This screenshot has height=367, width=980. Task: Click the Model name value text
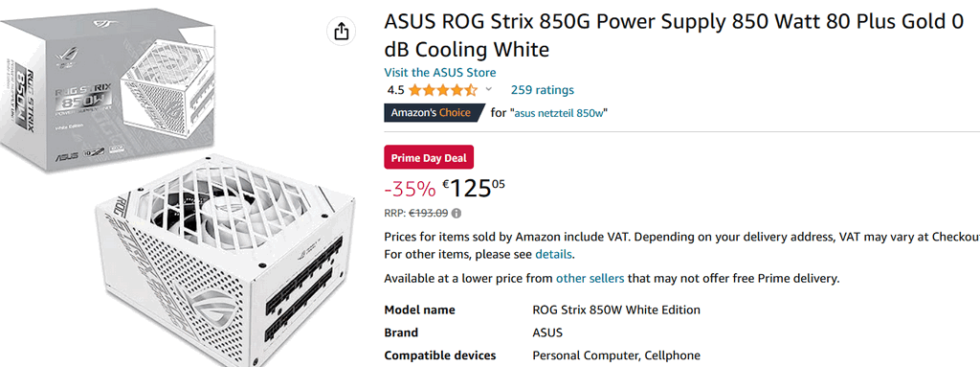coord(616,310)
